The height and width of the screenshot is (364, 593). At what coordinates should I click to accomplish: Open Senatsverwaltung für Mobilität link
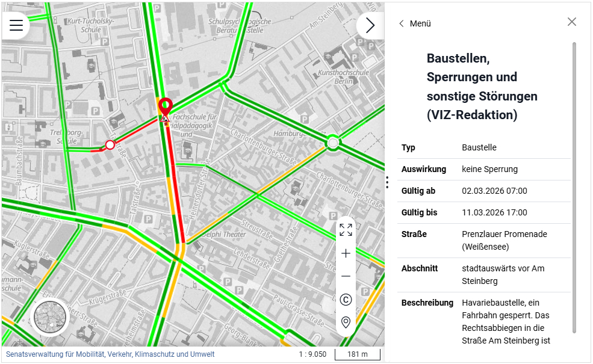(110, 354)
